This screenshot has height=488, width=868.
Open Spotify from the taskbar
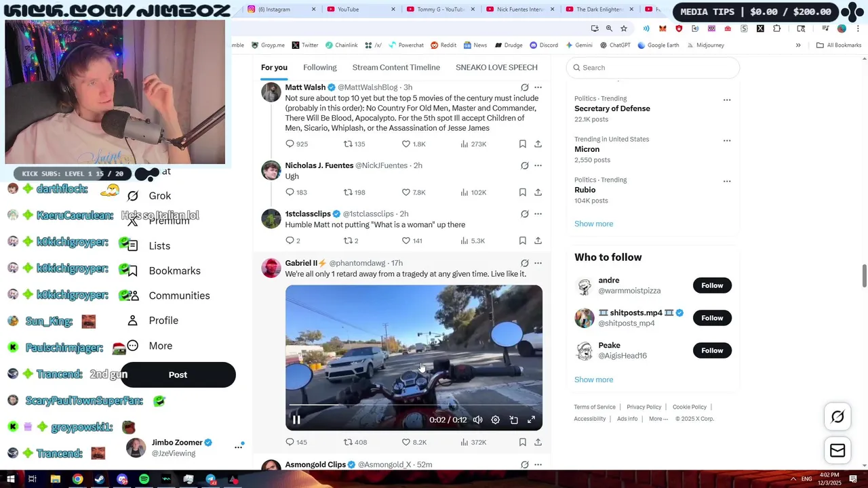click(x=144, y=479)
